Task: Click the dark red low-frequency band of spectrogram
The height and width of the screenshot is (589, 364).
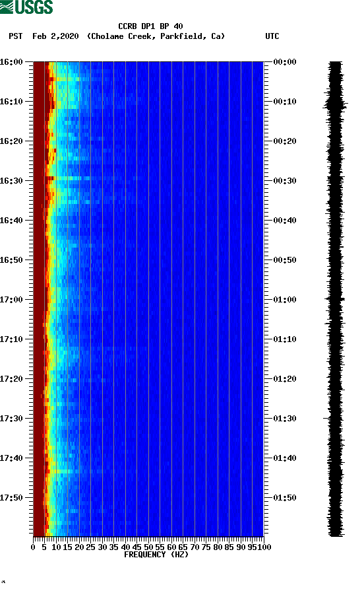Action: [x=39, y=298]
